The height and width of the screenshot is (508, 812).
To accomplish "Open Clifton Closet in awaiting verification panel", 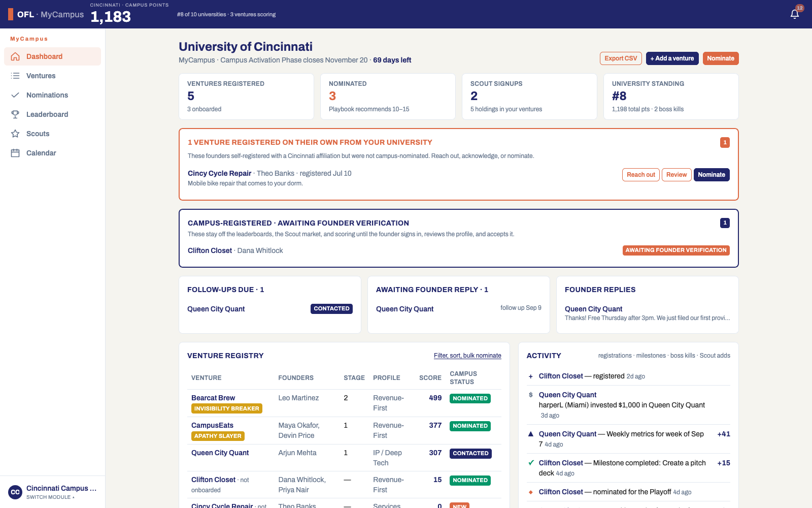I will pos(210,250).
